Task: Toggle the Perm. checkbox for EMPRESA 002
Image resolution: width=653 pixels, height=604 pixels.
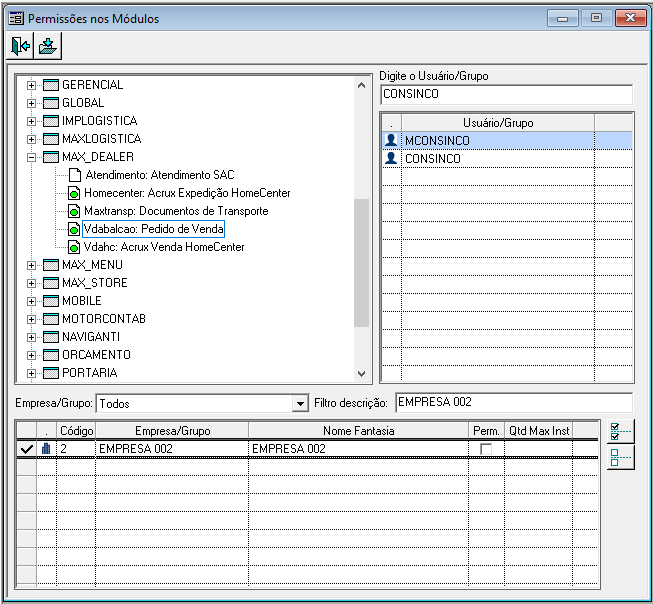Action: click(x=486, y=449)
